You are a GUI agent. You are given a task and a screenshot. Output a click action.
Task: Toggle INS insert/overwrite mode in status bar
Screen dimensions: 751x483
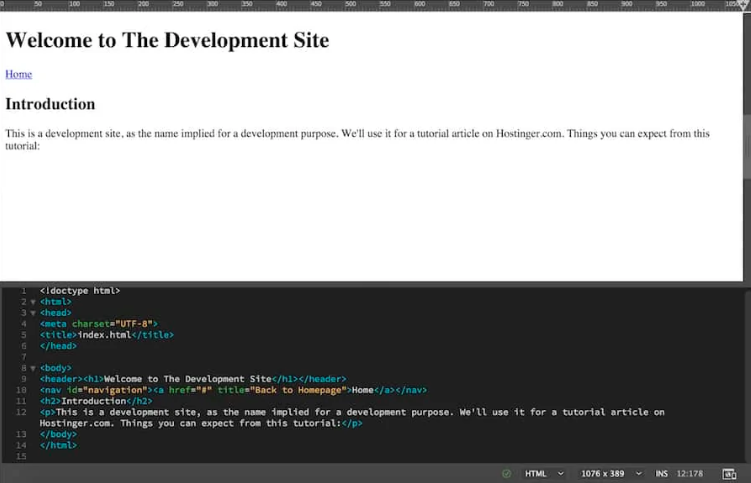point(661,473)
